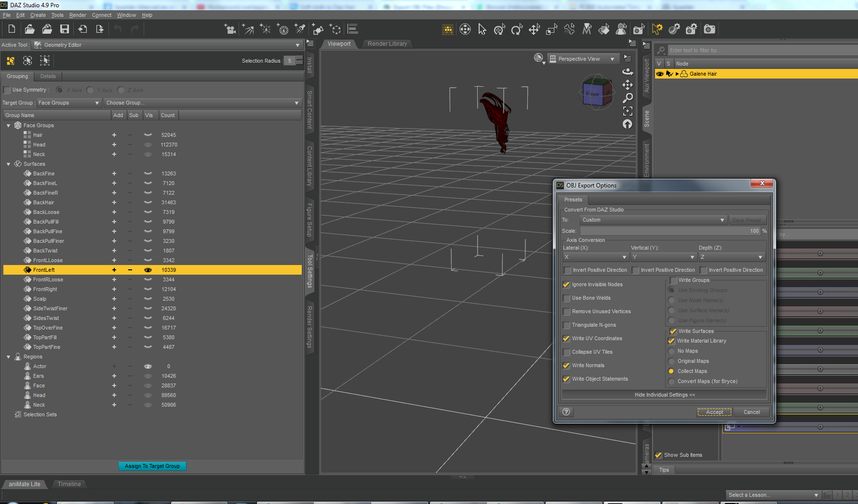Toggle Galene Hair visibility eye in Scene
Image resolution: width=858 pixels, height=504 pixels.
tap(660, 74)
